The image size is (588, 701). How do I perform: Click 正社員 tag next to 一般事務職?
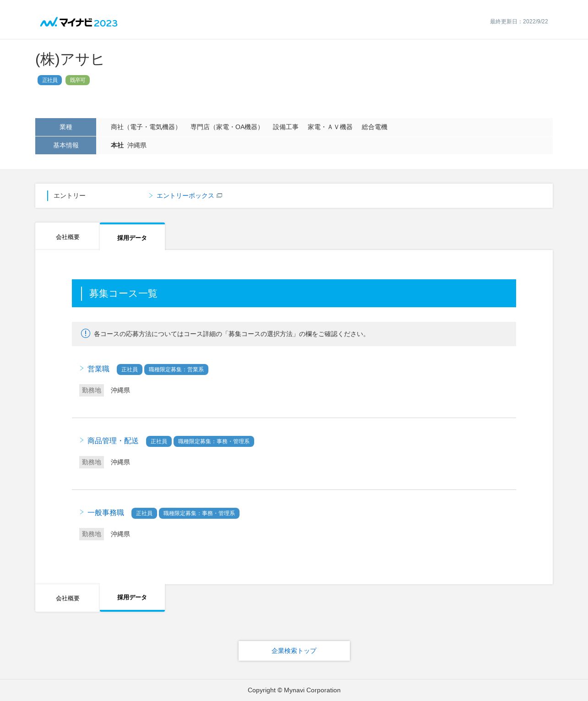(144, 513)
